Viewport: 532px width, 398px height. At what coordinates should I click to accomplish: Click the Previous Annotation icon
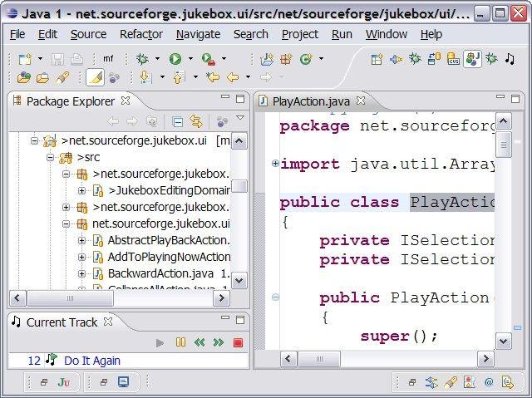(x=179, y=77)
